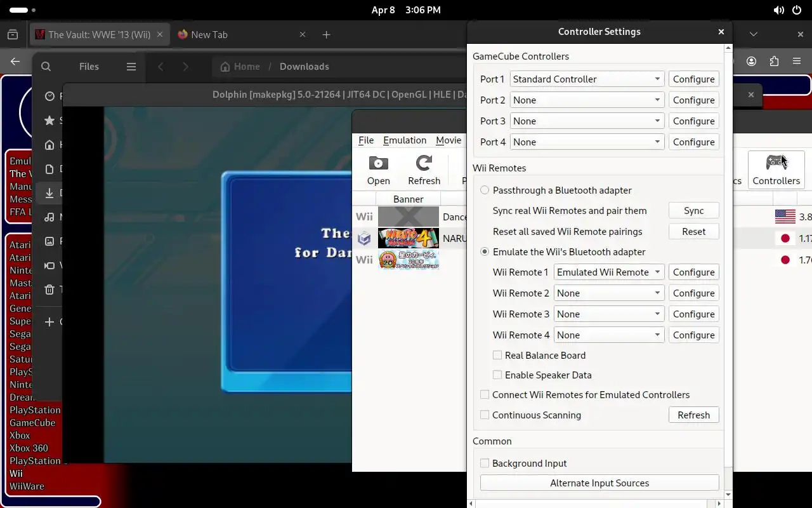Click the Controller Settings horizontal scrollbar
Screen dimensions: 812x508
click(x=595, y=504)
